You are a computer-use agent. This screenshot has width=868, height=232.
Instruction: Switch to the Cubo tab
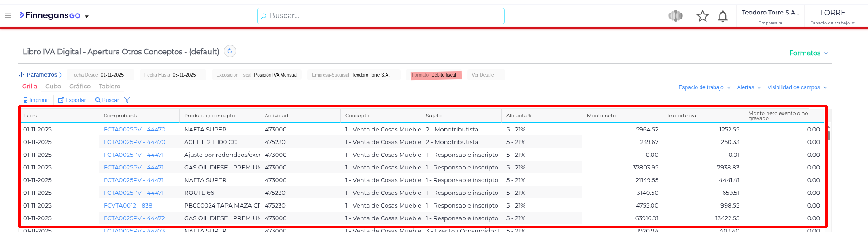point(53,86)
